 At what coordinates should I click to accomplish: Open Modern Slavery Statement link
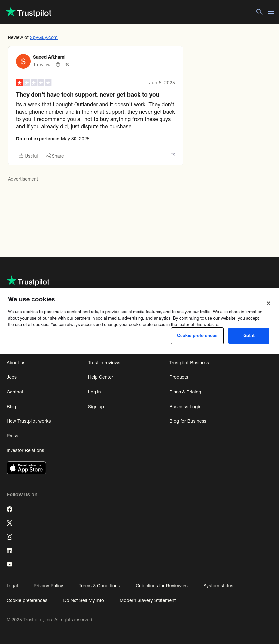click(x=148, y=600)
